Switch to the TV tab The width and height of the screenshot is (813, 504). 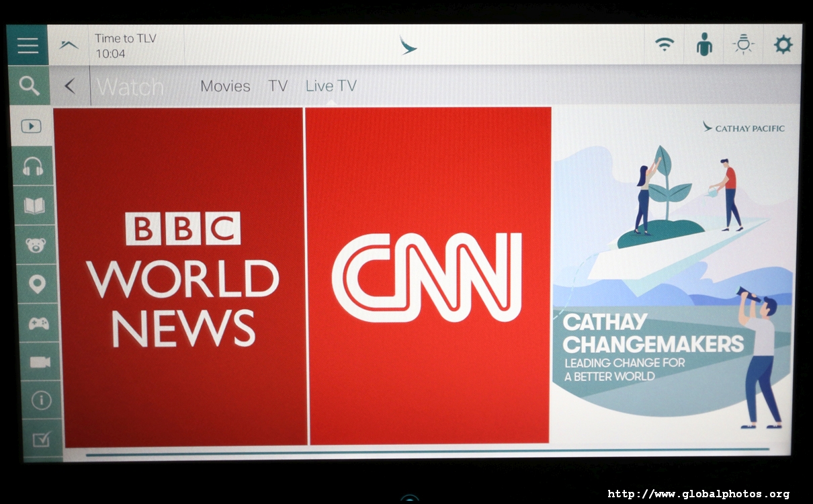pos(277,86)
